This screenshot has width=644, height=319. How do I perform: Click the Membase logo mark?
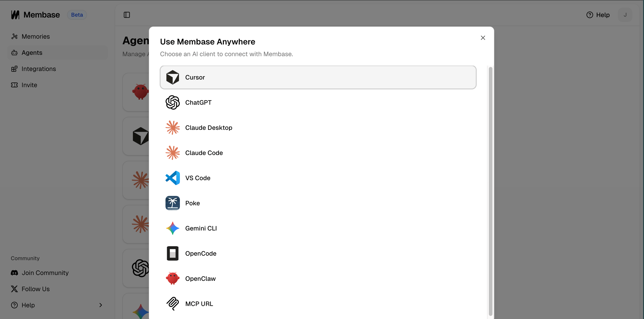[x=15, y=15]
